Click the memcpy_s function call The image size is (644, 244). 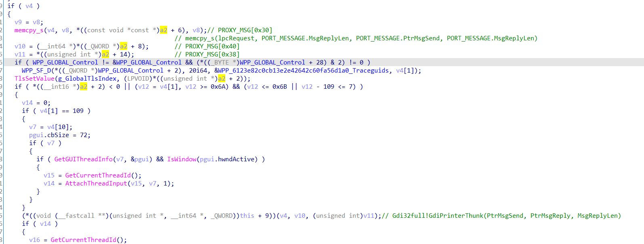[29, 30]
